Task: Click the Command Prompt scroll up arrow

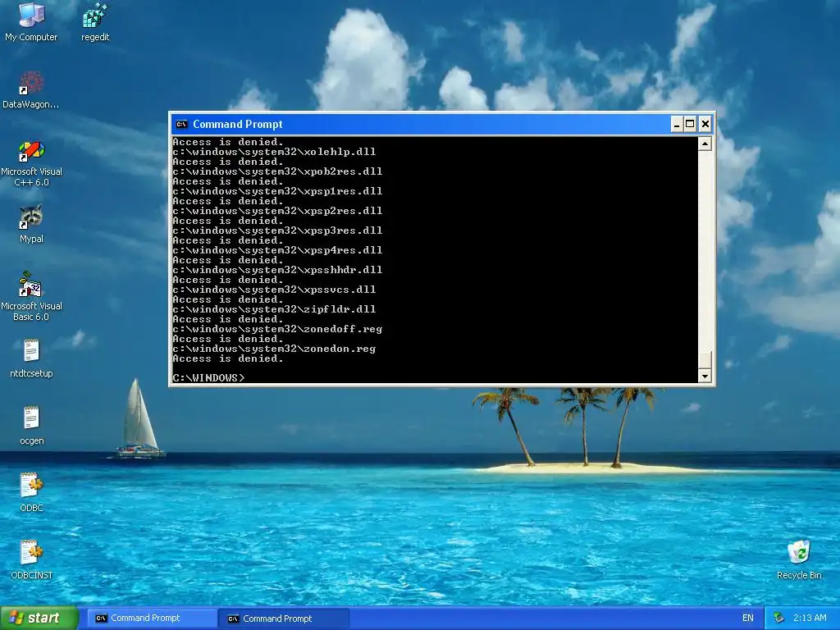Action: [x=705, y=144]
